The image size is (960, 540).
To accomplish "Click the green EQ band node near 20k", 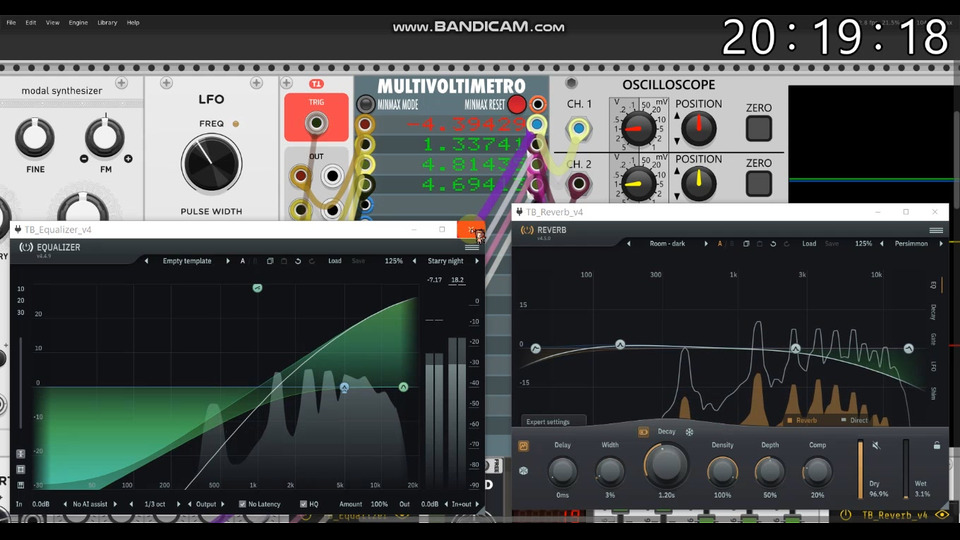I will [x=403, y=387].
